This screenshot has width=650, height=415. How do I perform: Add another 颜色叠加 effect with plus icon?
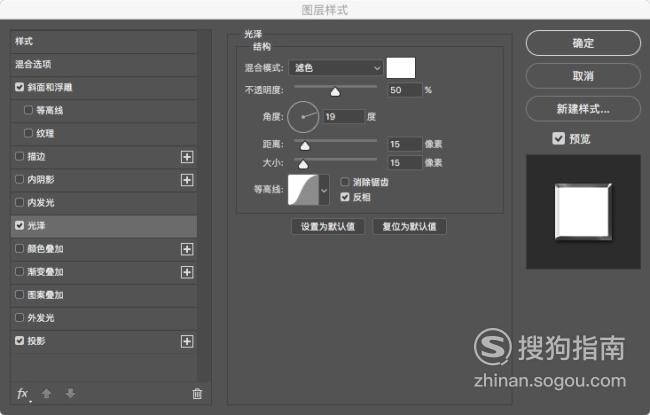tap(187, 249)
